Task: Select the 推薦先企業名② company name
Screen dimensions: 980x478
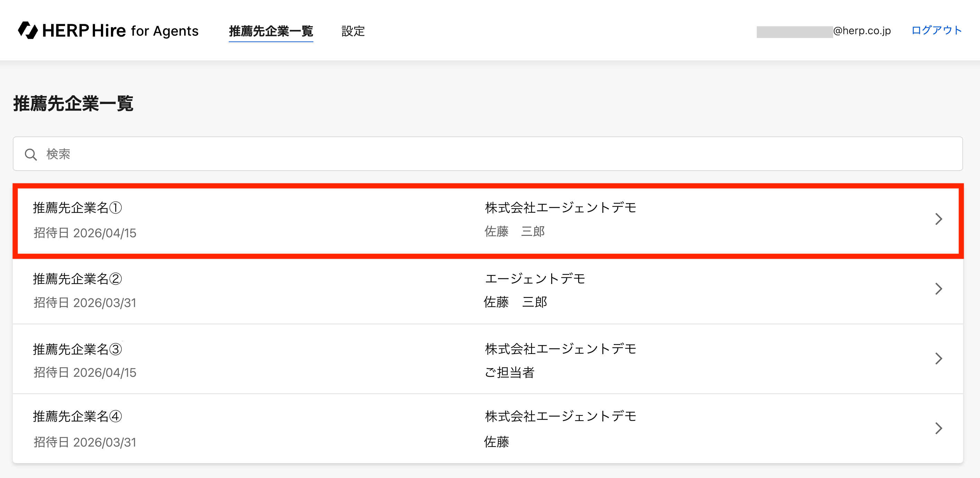Action: pos(78,279)
